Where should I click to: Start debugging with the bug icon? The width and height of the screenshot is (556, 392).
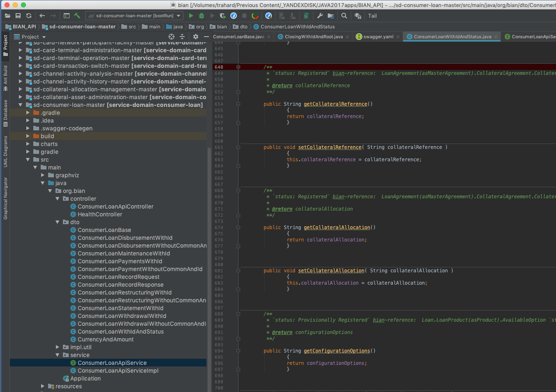point(202,16)
